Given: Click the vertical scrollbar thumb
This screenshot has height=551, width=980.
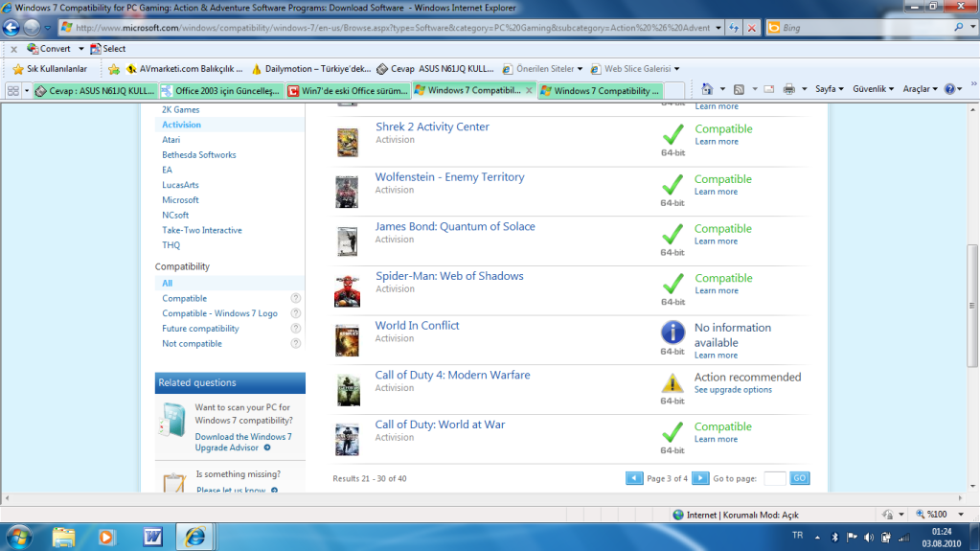Looking at the screenshot, I should point(972,306).
